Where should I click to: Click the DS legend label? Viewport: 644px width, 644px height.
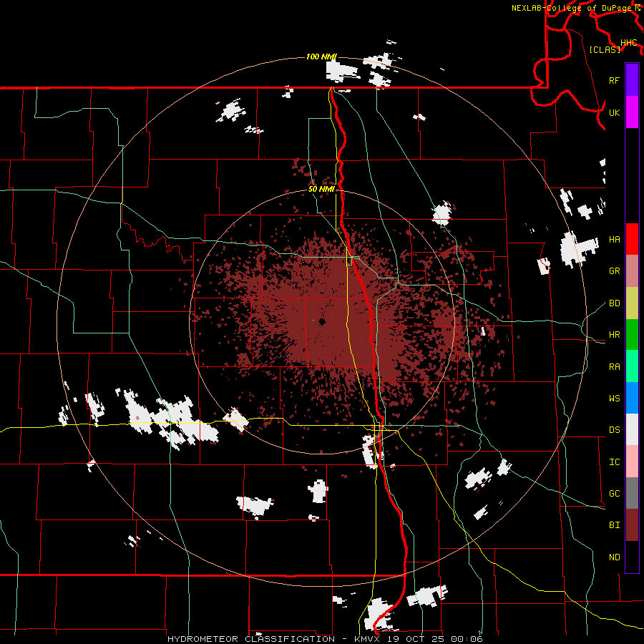(x=614, y=430)
